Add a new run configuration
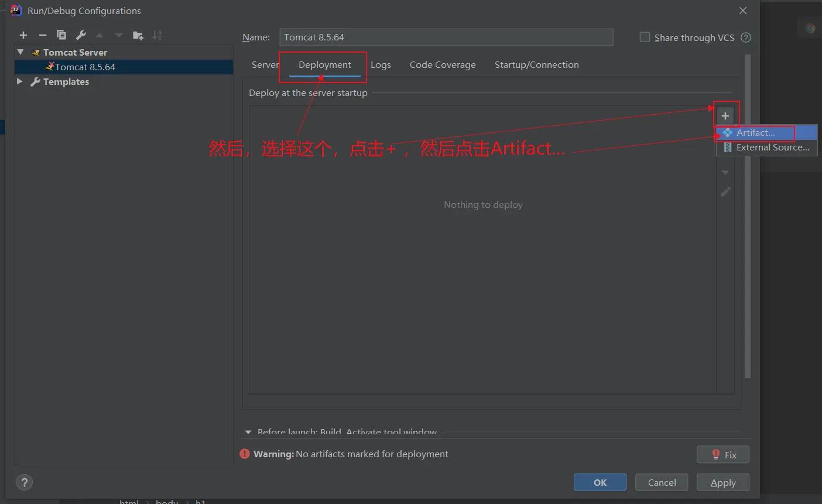This screenshot has width=822, height=504. 23,35
